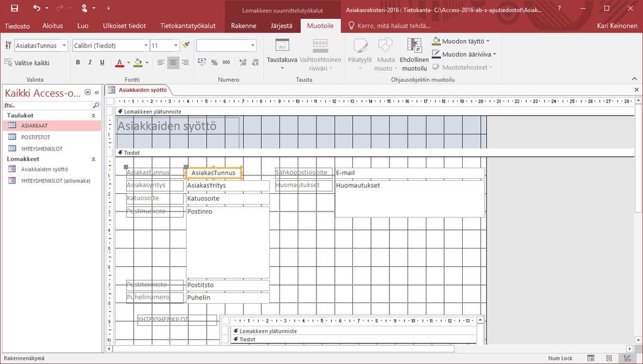The height and width of the screenshot is (364, 643).
Task: Open the background color palette arrow
Action: click(147, 63)
